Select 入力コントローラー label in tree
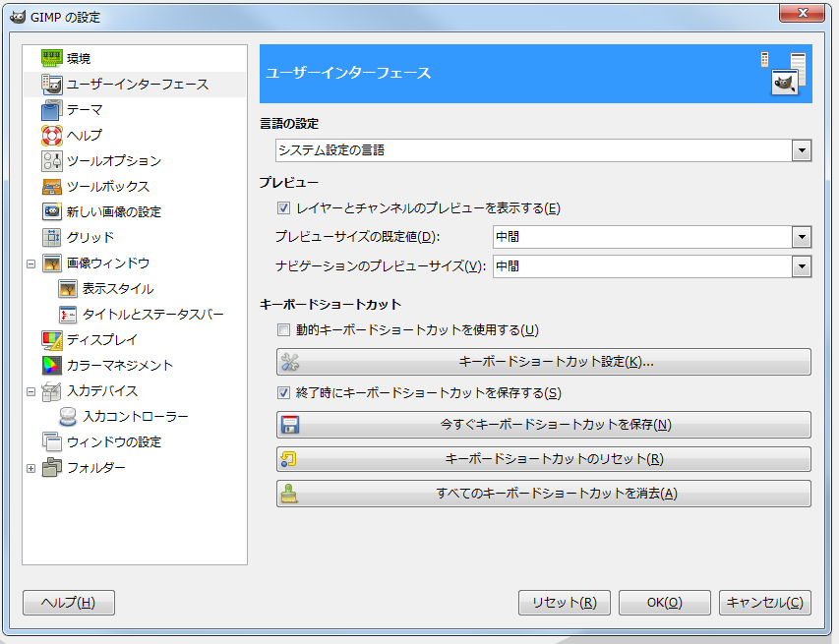Image resolution: width=839 pixels, height=644 pixels. click(x=136, y=417)
